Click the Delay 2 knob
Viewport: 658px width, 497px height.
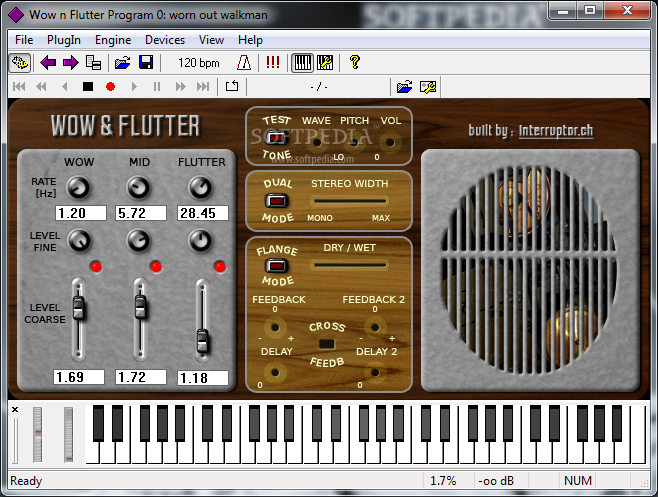pyautogui.click(x=375, y=372)
